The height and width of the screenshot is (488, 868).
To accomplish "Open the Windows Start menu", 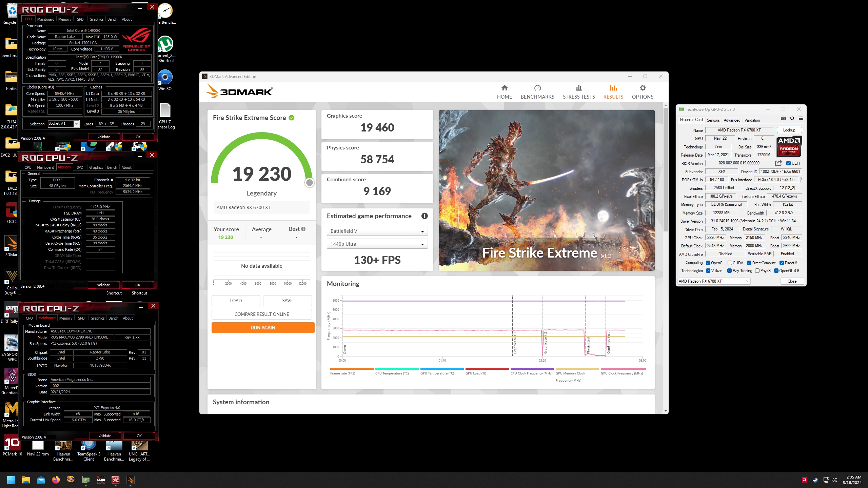I will pyautogui.click(x=11, y=480).
